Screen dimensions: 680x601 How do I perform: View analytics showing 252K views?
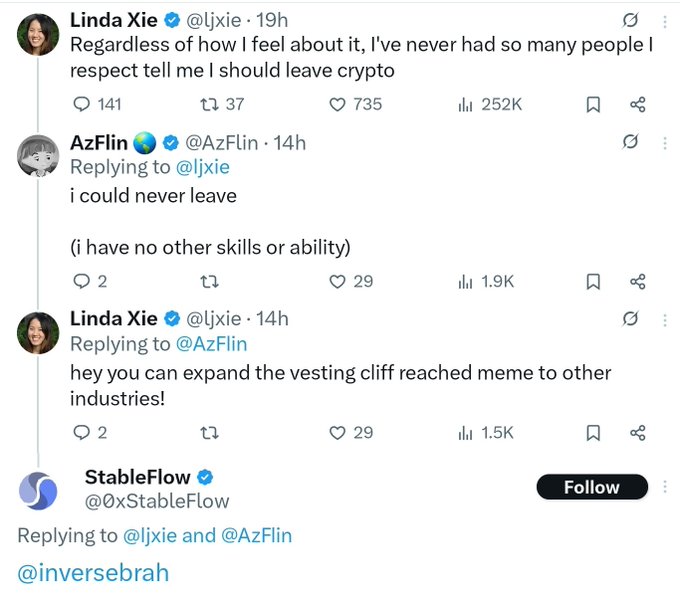coord(464,104)
